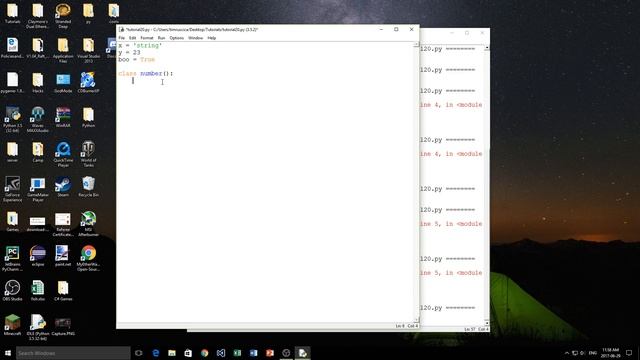The height and width of the screenshot is (360, 640).
Task: Open Google Chrome from the taskbar
Action: 204,353
